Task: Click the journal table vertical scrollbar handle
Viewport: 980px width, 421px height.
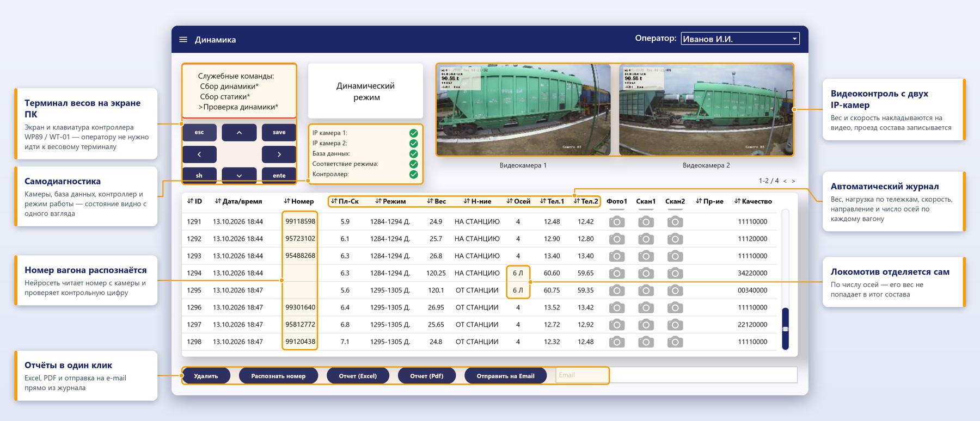Action: tap(785, 329)
